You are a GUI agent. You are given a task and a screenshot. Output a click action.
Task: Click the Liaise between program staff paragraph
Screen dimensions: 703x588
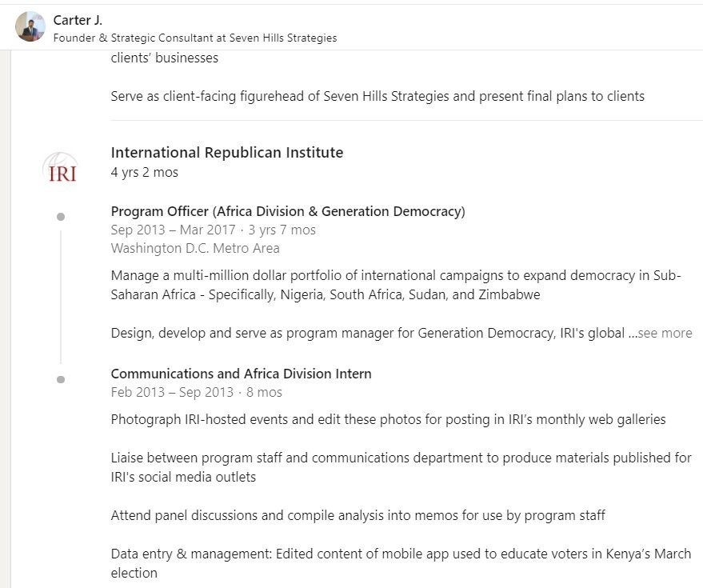[x=401, y=467]
